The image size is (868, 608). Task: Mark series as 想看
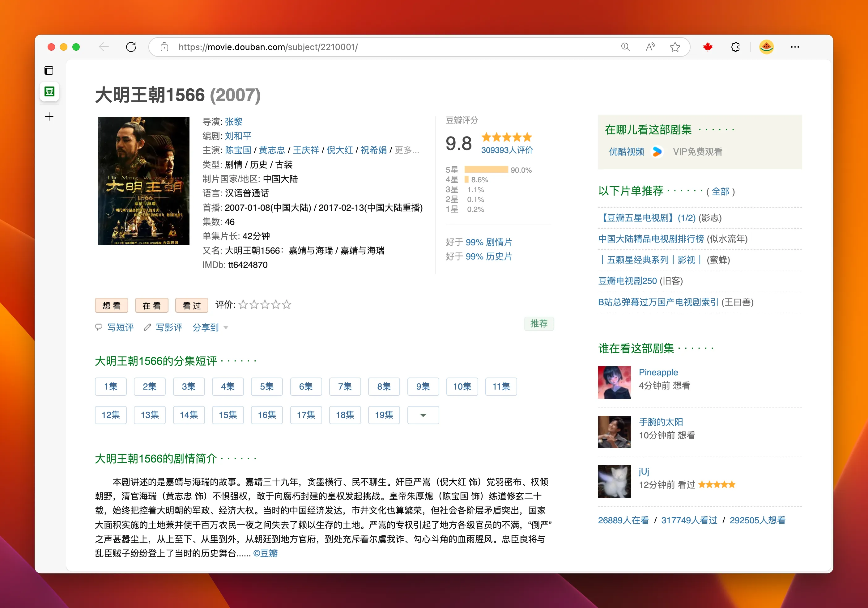(112, 305)
